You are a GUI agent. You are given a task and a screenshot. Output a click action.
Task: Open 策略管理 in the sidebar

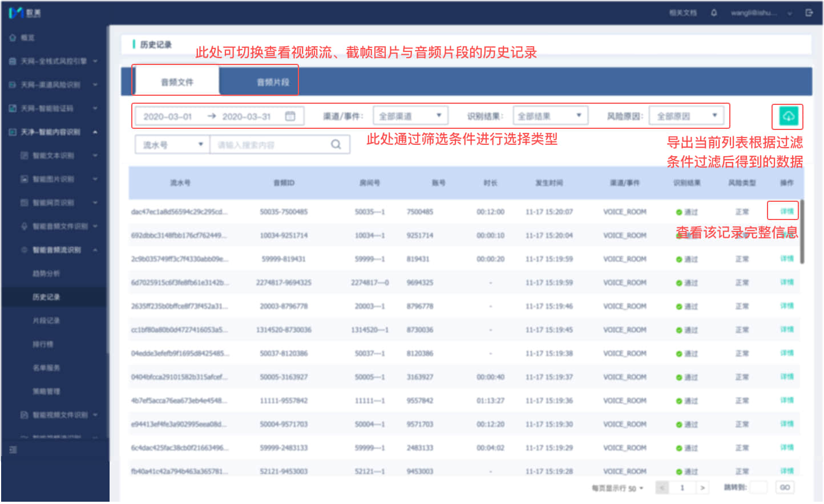(x=46, y=392)
